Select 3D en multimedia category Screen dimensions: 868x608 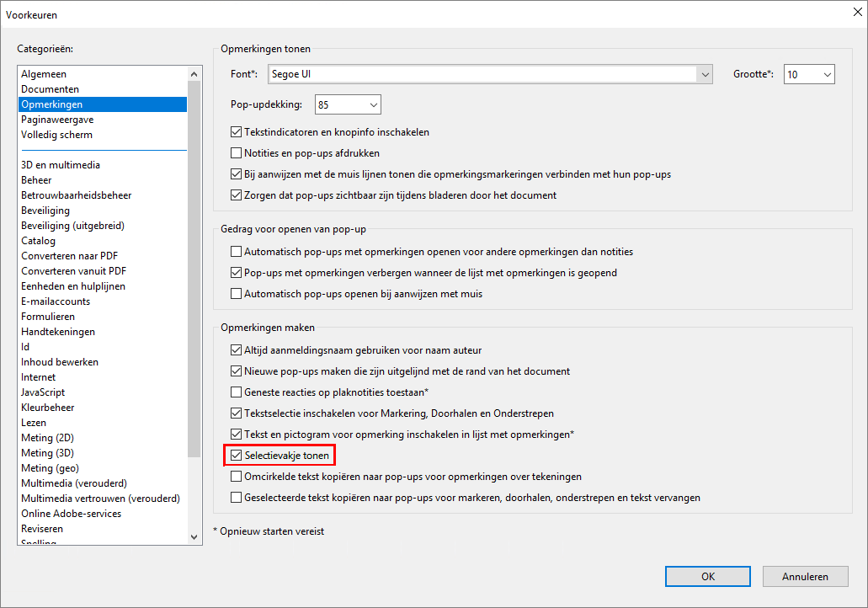[103, 165]
